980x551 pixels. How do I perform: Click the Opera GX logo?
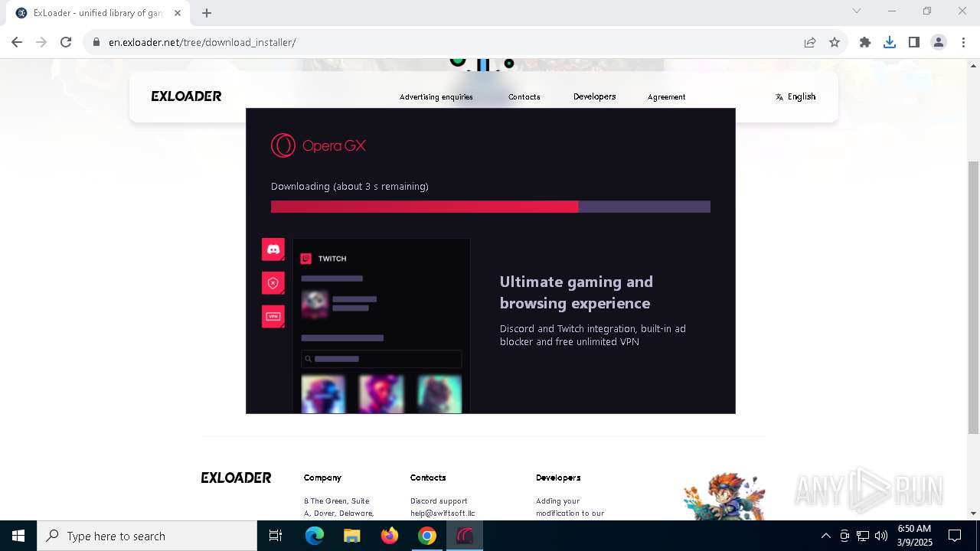318,145
